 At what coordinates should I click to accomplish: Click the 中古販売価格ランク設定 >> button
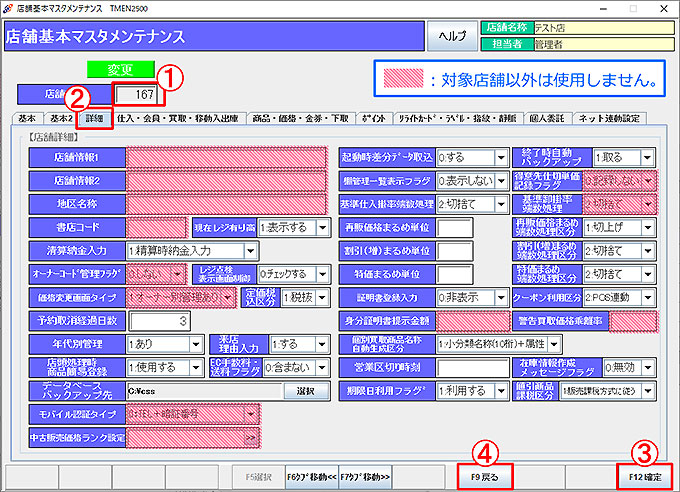point(251,438)
